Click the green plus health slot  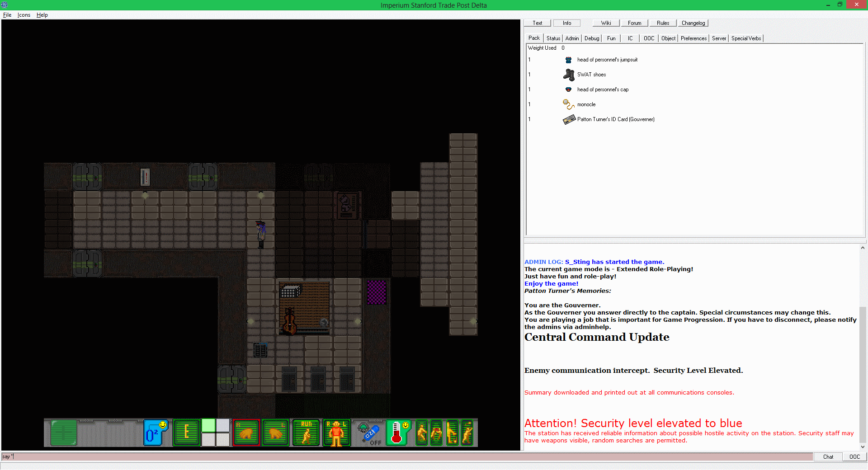[64, 432]
